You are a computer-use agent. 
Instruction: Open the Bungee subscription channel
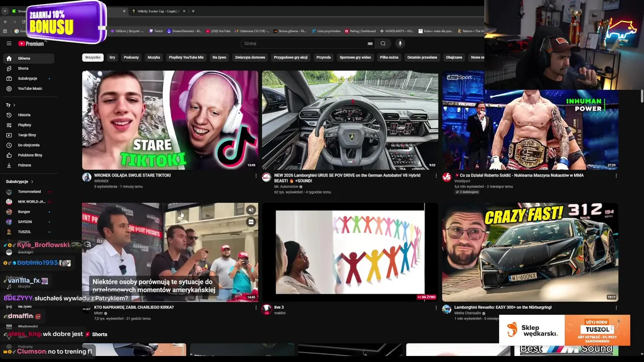pyautogui.click(x=28, y=212)
